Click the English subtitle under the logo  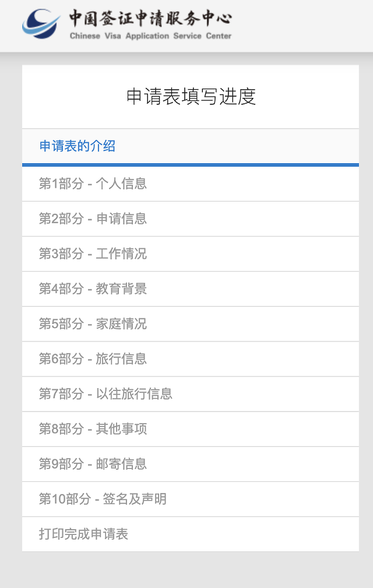coord(150,36)
